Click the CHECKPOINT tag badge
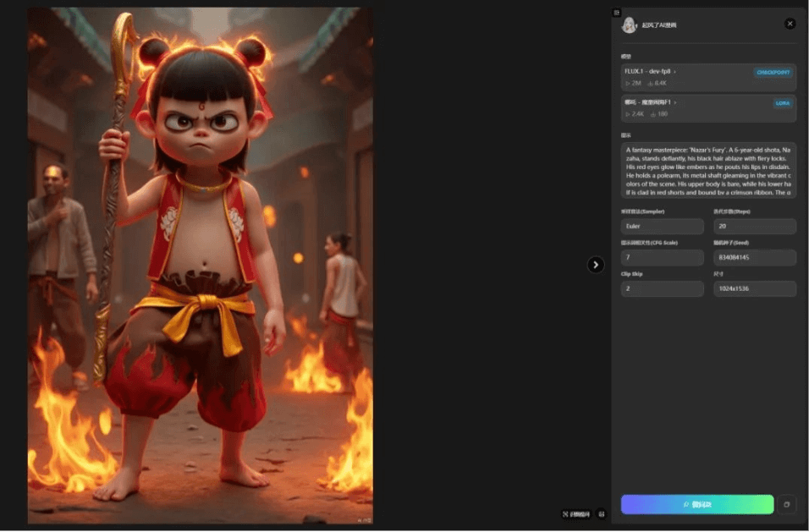 pyautogui.click(x=773, y=73)
